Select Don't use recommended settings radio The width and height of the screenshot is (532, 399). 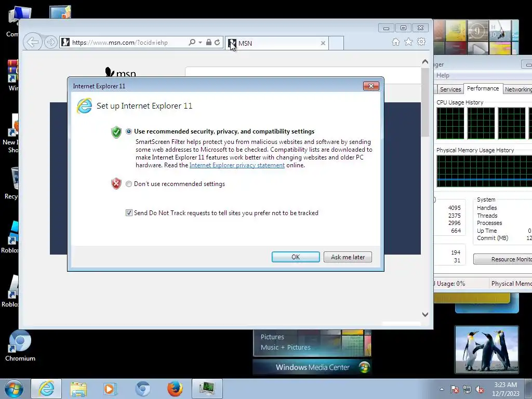pos(129,184)
